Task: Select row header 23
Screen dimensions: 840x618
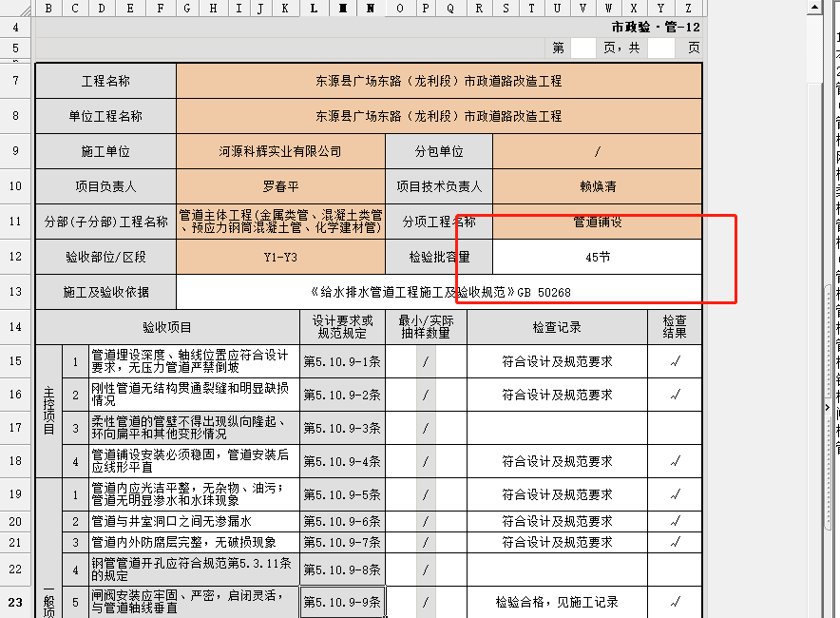Action: [15, 602]
